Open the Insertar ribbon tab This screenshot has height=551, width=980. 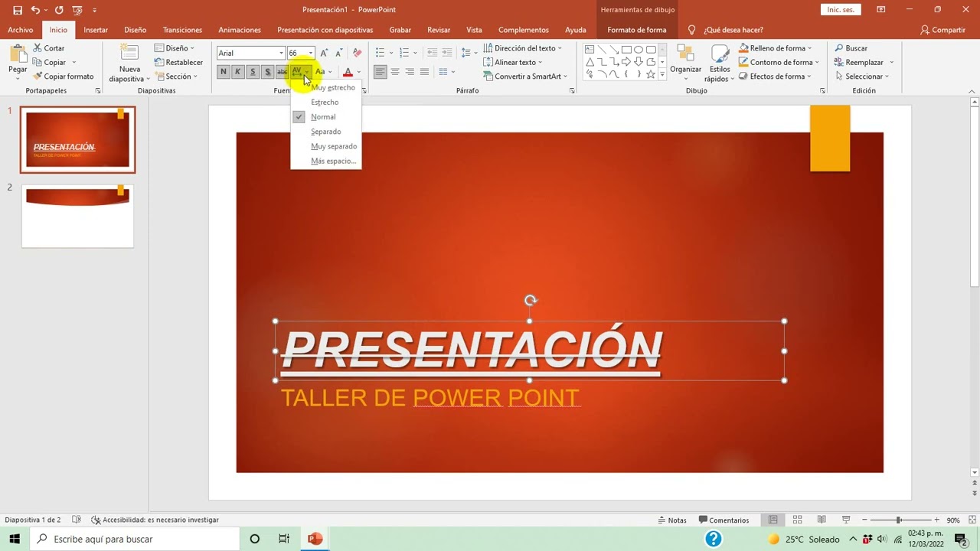[x=96, y=30]
